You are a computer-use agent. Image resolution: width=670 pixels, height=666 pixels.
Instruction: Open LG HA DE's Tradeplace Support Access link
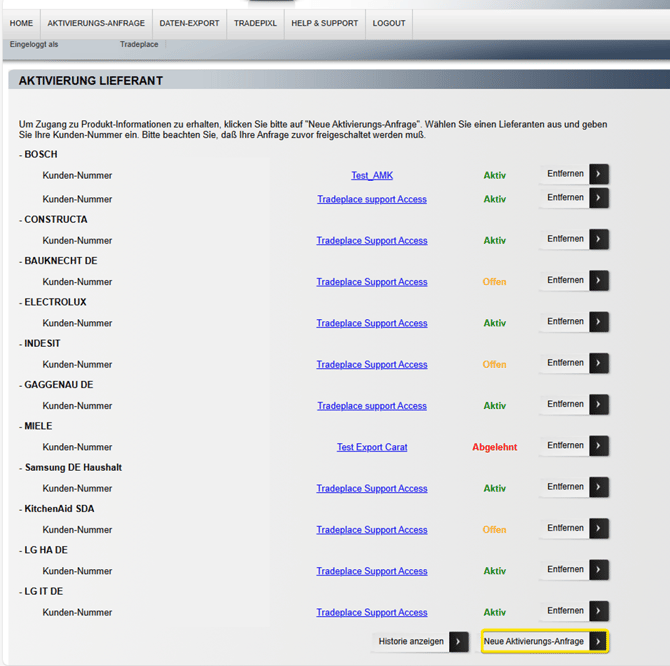372,571
